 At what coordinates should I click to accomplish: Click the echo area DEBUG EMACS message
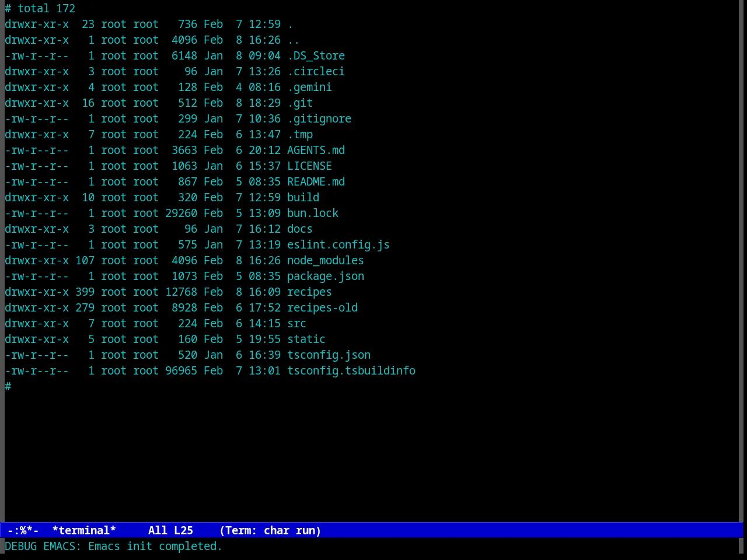point(114,546)
